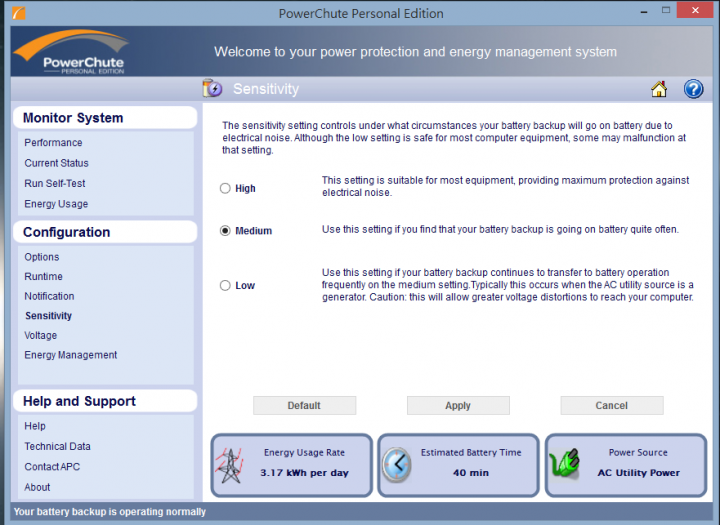Open Technical Data in sidebar
The image size is (720, 525).
pyautogui.click(x=57, y=446)
